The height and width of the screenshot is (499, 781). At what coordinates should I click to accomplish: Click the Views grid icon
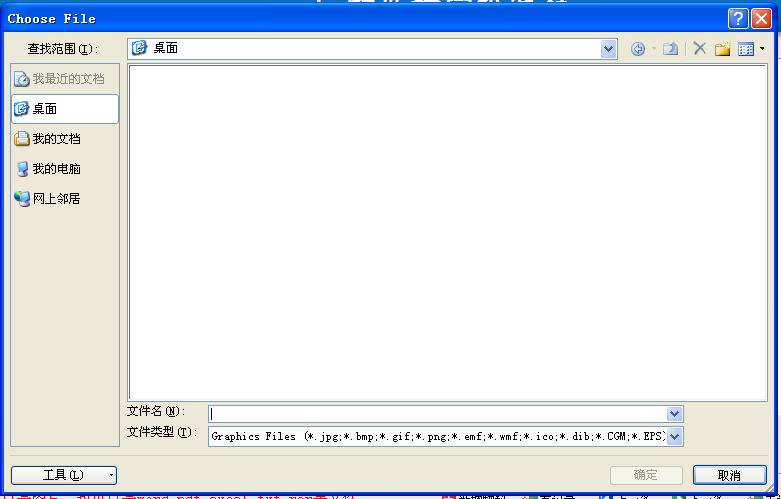[745, 49]
